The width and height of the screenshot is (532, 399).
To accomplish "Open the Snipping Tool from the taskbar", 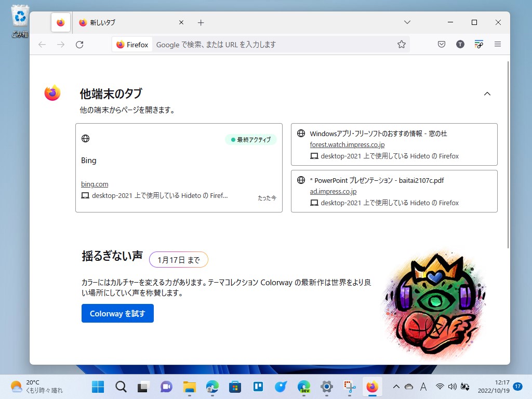I will [x=349, y=387].
